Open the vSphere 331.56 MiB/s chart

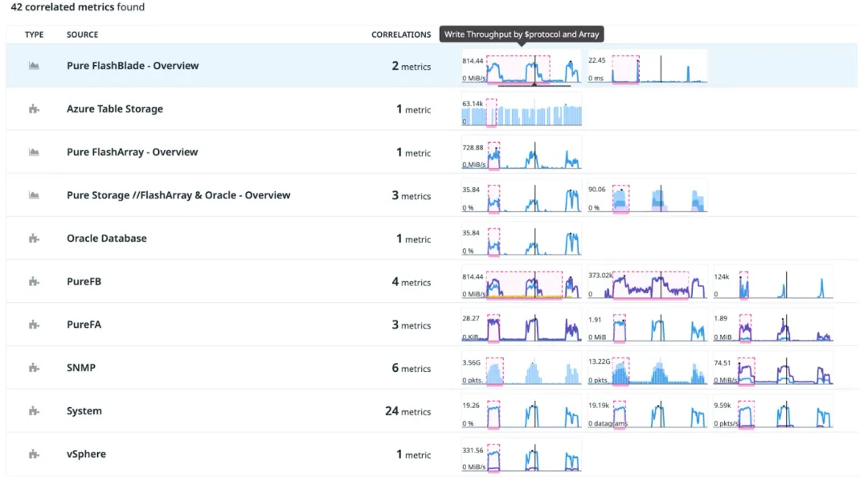[521, 455]
